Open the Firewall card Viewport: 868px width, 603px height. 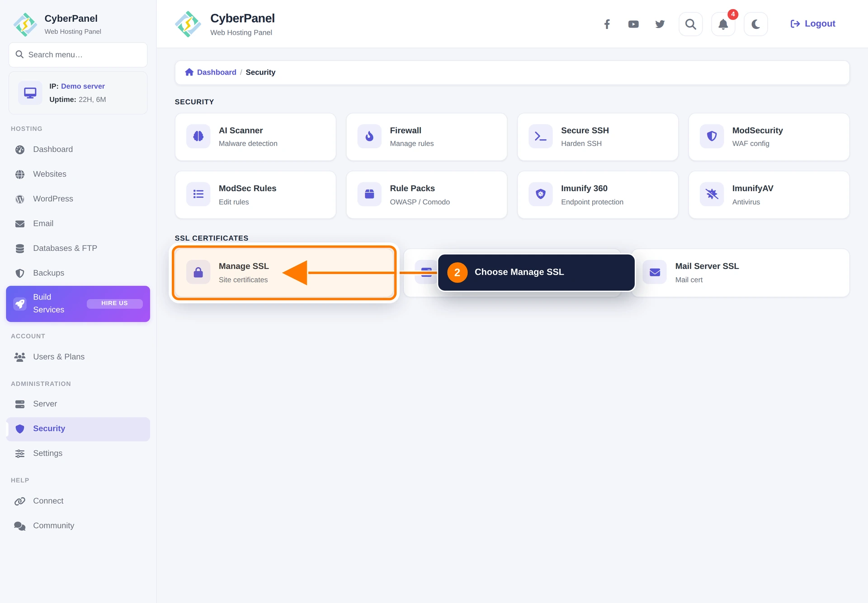pyautogui.click(x=427, y=137)
